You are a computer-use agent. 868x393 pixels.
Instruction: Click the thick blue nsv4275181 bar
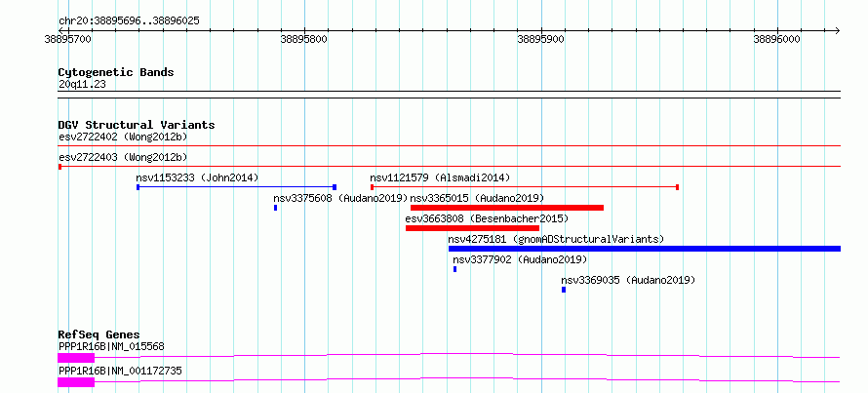pyautogui.click(x=645, y=249)
